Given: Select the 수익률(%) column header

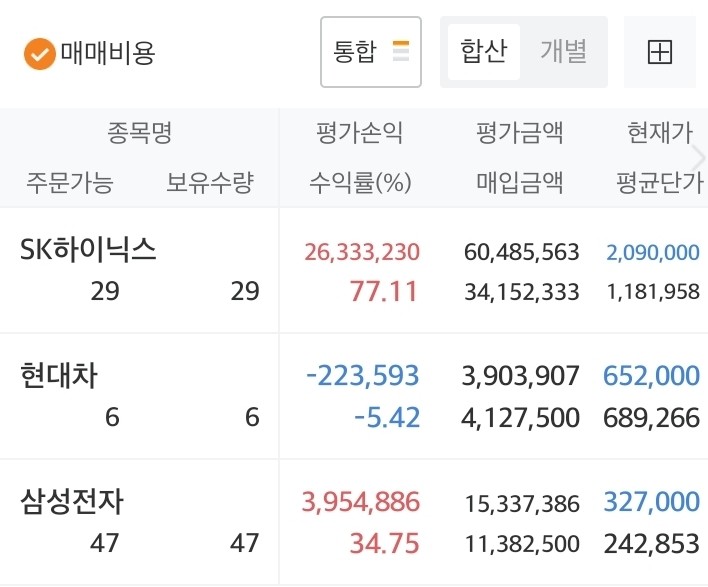Looking at the screenshot, I should (x=360, y=182).
